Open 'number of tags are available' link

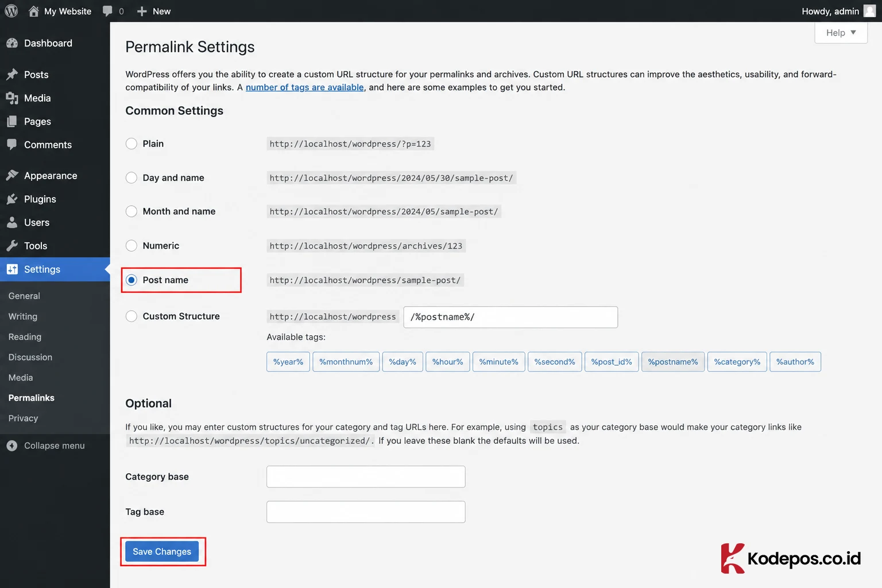305,87
